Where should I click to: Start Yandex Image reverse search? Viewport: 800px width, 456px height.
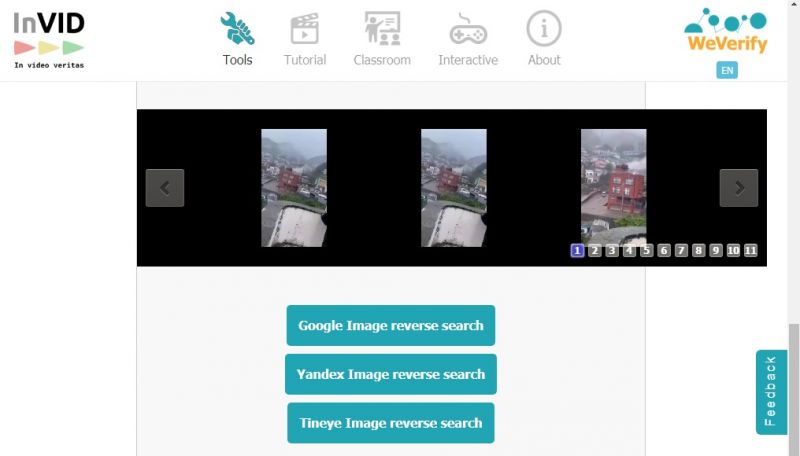pyautogui.click(x=391, y=375)
